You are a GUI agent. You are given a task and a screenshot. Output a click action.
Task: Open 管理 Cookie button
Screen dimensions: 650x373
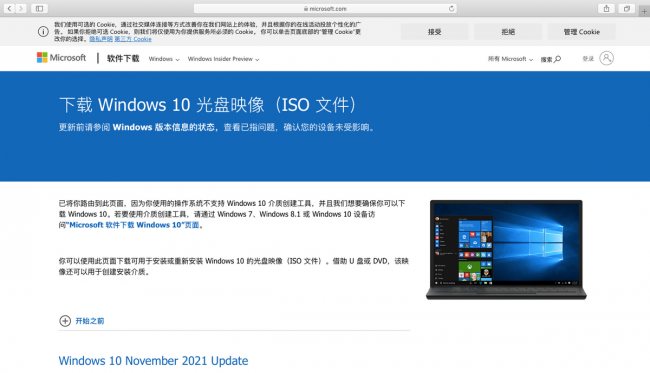pos(582,32)
